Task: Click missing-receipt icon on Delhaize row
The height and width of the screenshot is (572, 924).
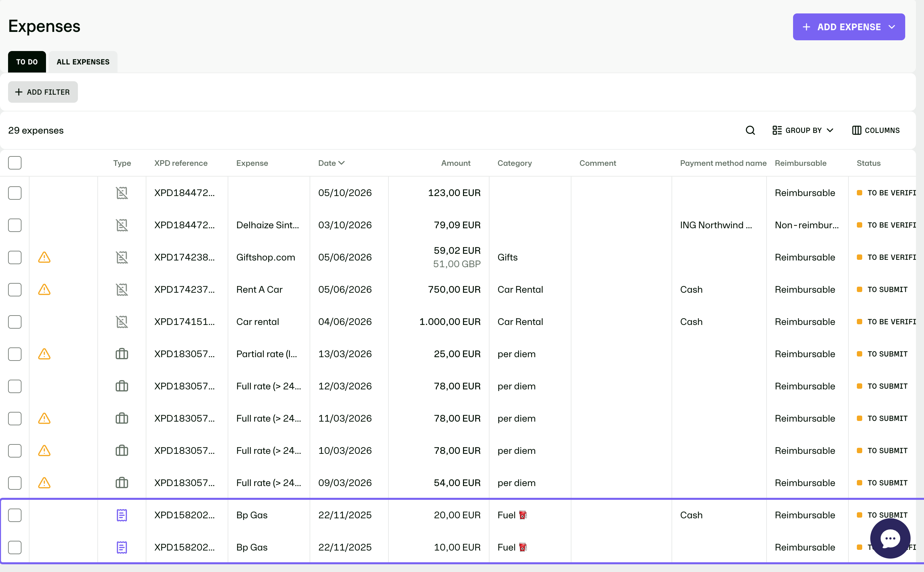Action: (x=122, y=225)
